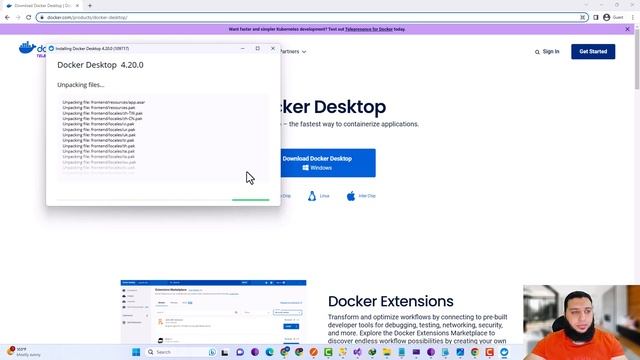Dismiss the purple announcement banner
The height and width of the screenshot is (360, 640).
click(627, 29)
